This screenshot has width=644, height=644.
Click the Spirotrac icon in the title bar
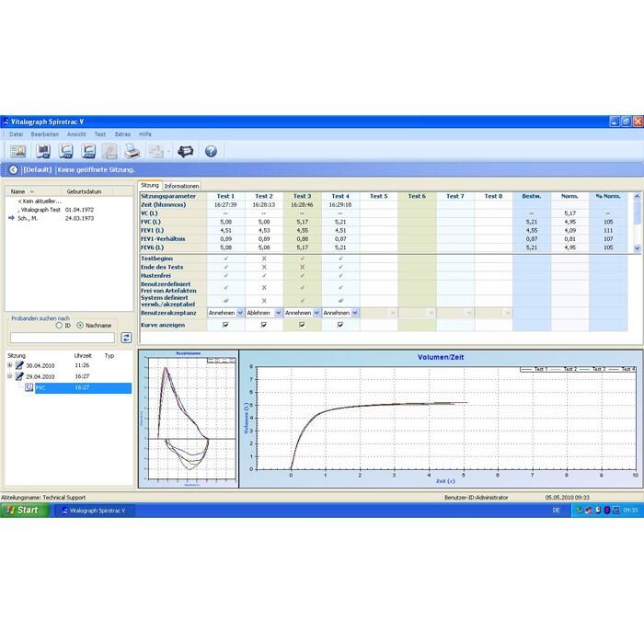pyautogui.click(x=5, y=121)
